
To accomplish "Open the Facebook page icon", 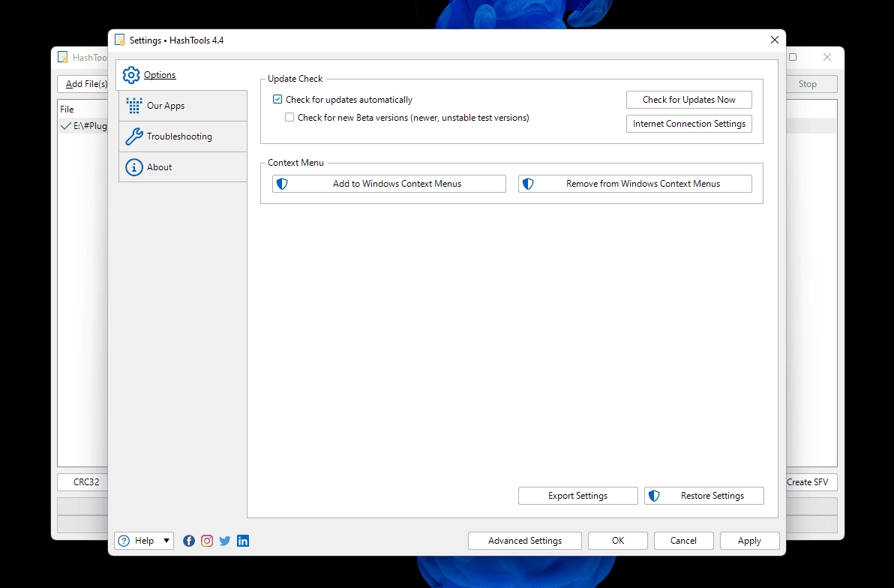I will click(x=189, y=541).
